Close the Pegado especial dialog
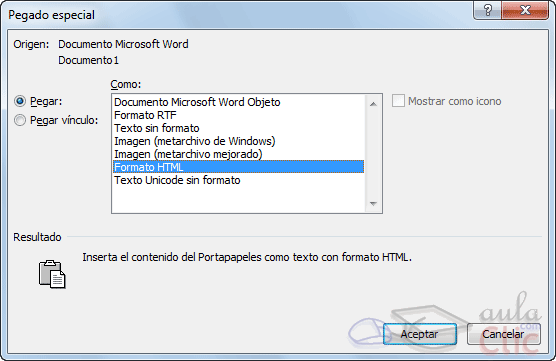 pyautogui.click(x=525, y=10)
